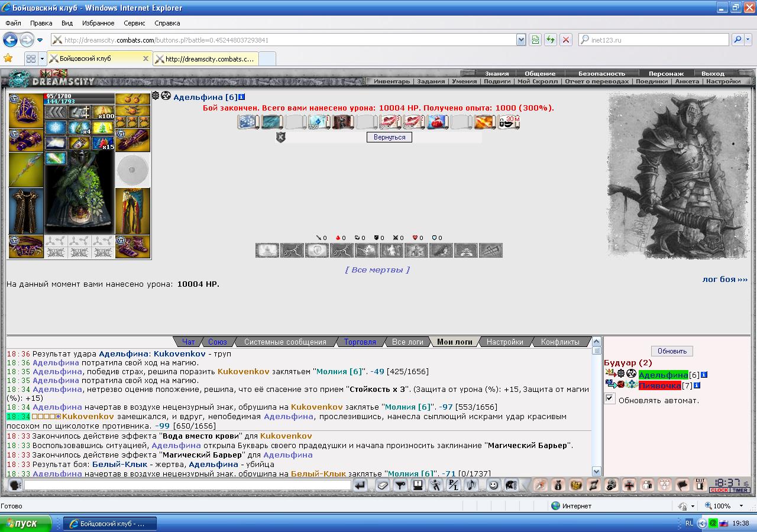
Task: Click the Вернуться button
Action: (390, 137)
